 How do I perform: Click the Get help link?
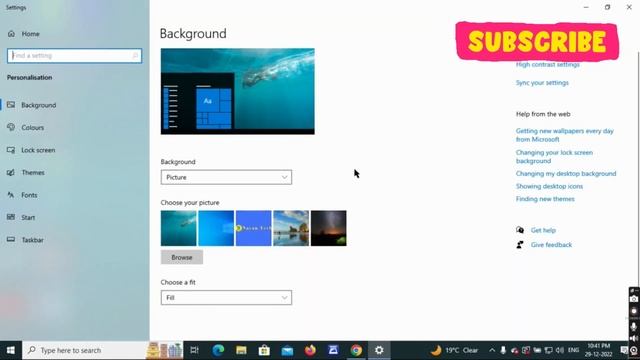tap(543, 230)
